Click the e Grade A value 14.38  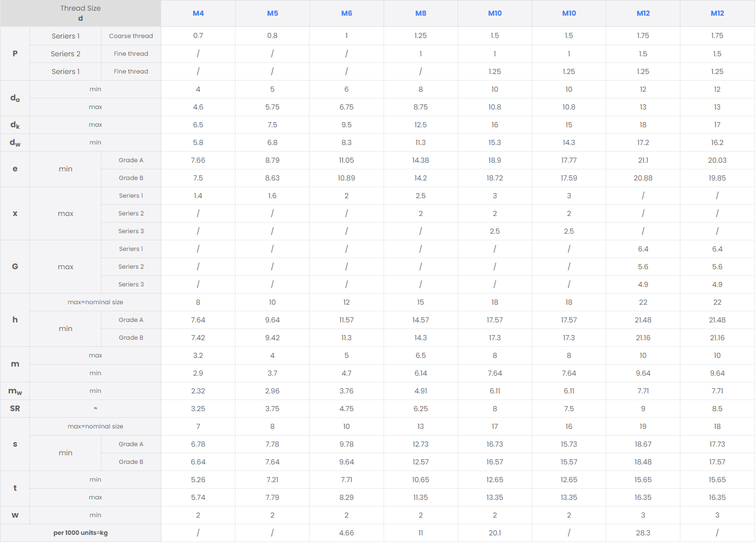[x=421, y=160]
